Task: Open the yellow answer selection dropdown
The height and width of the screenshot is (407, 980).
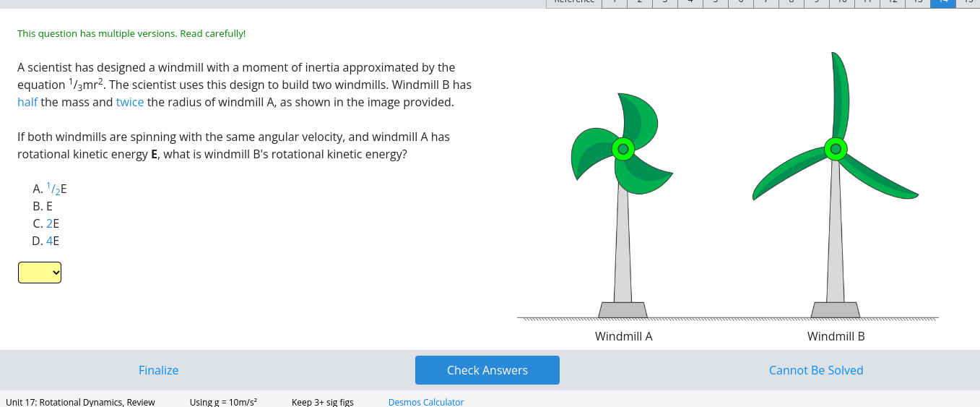Action: 40,273
